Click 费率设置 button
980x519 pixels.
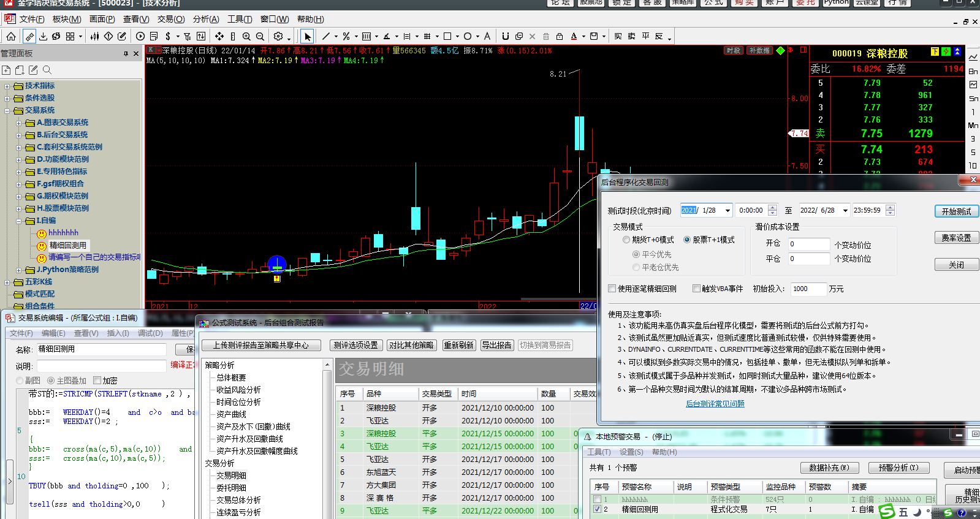tap(956, 238)
